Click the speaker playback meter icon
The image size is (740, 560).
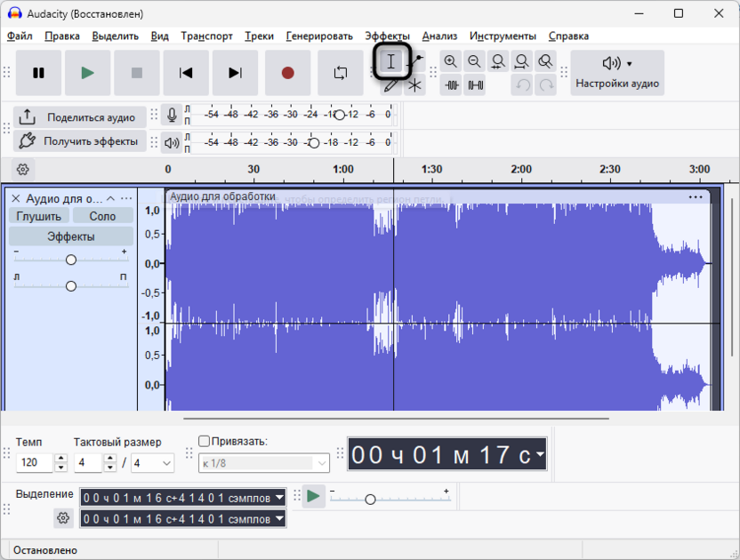click(172, 142)
